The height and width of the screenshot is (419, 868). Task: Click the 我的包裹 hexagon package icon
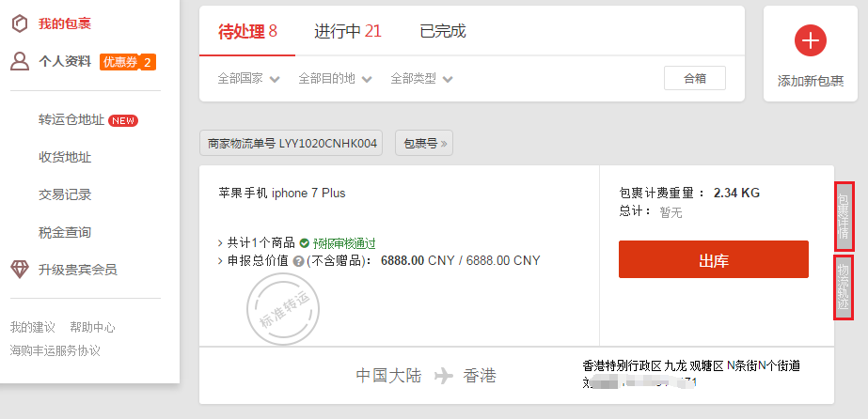(x=20, y=23)
